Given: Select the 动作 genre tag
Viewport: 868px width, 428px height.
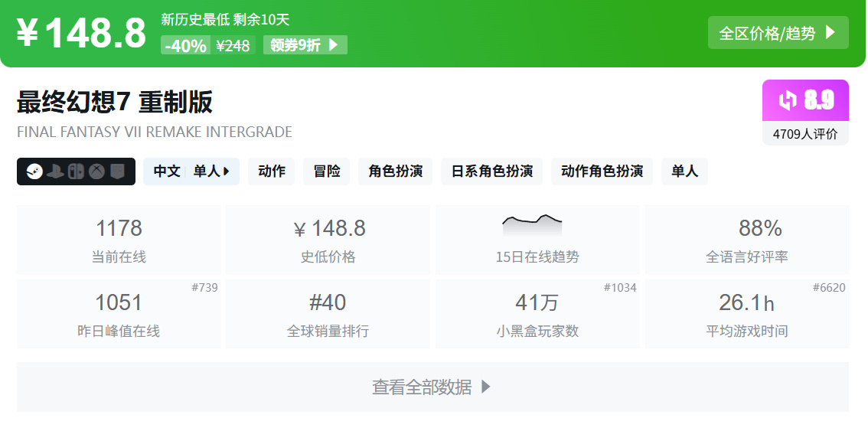Looking at the screenshot, I should pyautogui.click(x=271, y=172).
